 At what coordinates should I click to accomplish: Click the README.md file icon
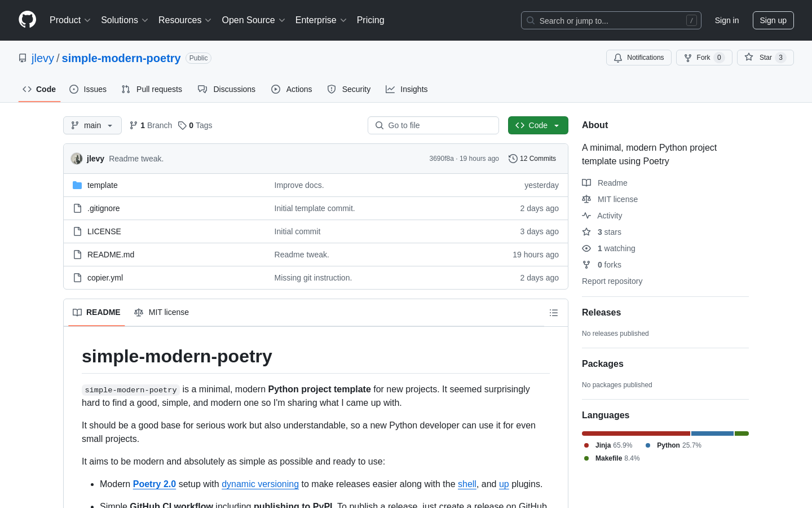pos(77,255)
